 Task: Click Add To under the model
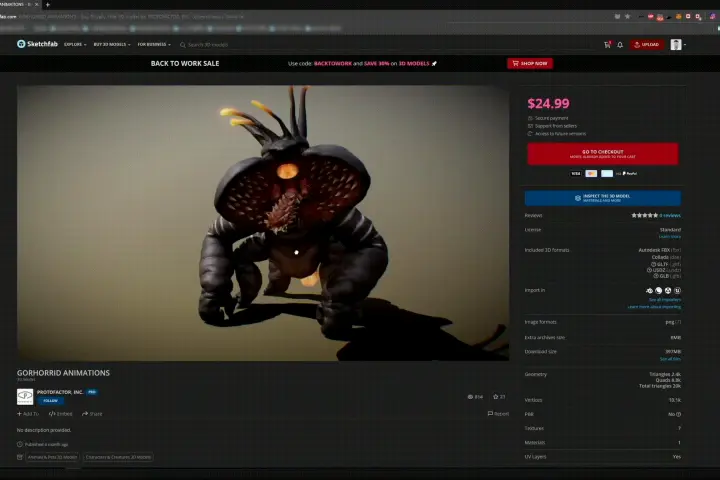coord(28,414)
